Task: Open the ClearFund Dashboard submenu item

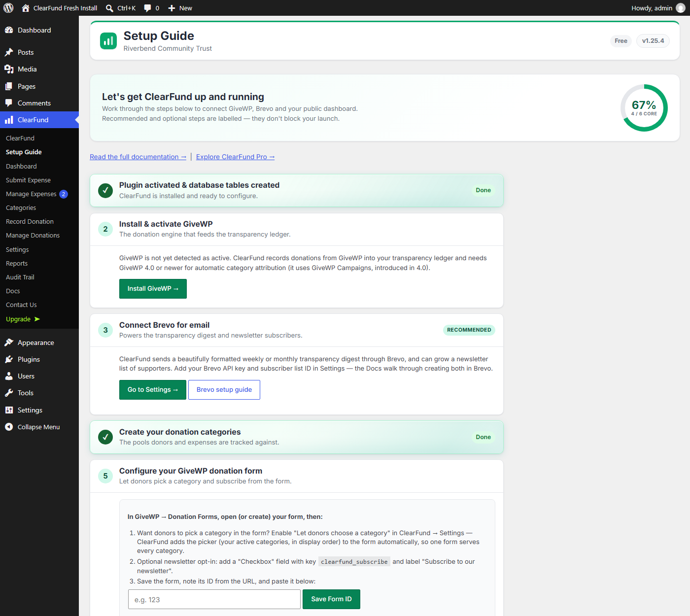Action: [x=21, y=166]
